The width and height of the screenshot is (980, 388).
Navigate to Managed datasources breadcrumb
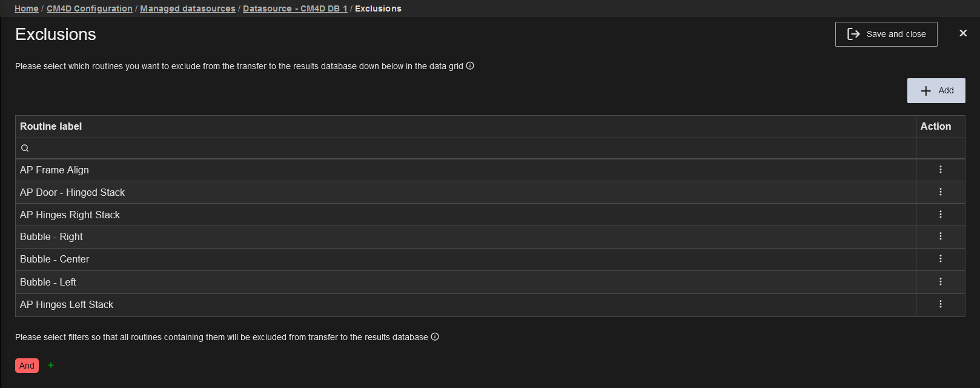(187, 8)
